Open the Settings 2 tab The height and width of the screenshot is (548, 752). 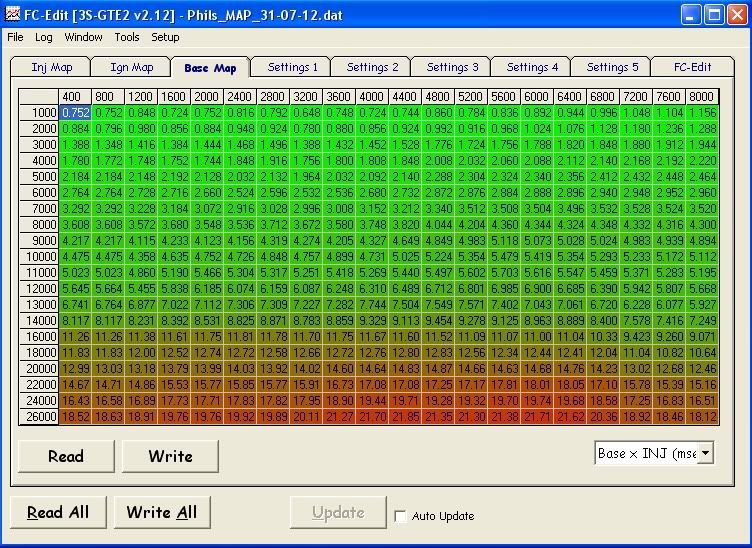[372, 67]
